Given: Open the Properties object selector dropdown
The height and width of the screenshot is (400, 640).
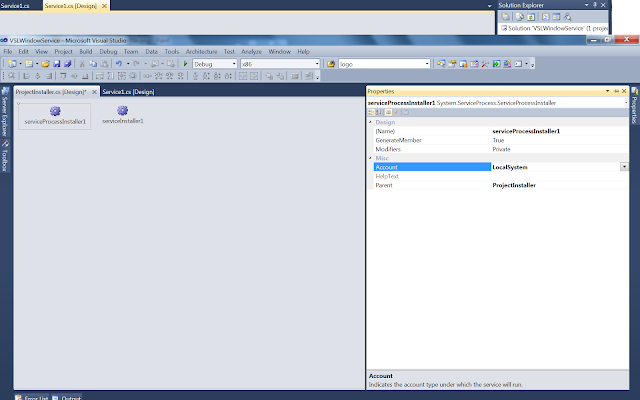Looking at the screenshot, I should pos(626,103).
